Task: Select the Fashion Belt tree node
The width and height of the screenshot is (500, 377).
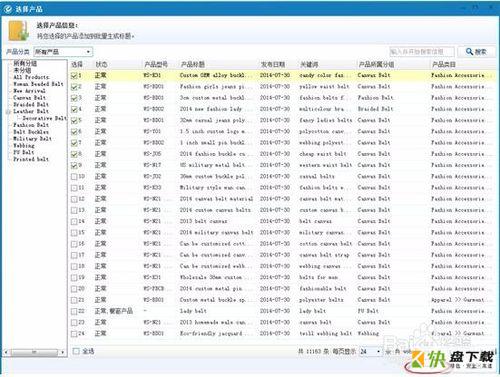Action: (x=31, y=125)
